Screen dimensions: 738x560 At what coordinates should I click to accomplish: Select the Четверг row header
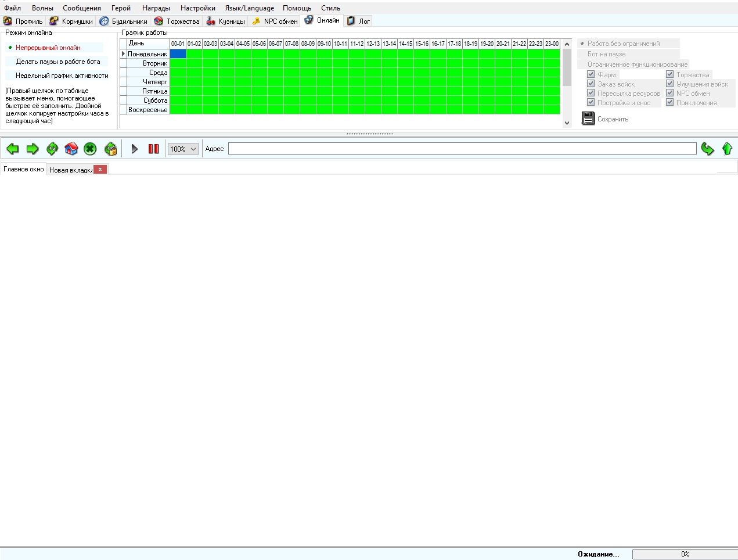point(147,82)
